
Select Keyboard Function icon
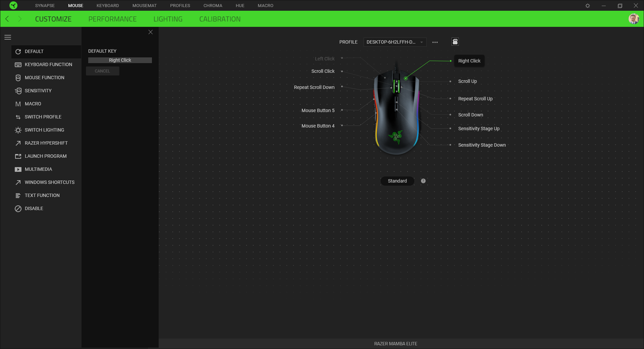[18, 65]
